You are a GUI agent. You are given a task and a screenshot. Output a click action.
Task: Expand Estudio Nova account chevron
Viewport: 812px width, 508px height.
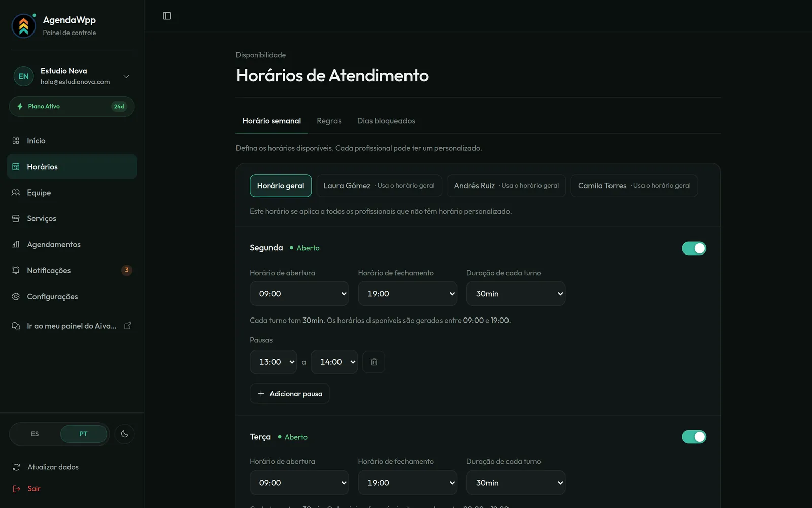tap(126, 76)
